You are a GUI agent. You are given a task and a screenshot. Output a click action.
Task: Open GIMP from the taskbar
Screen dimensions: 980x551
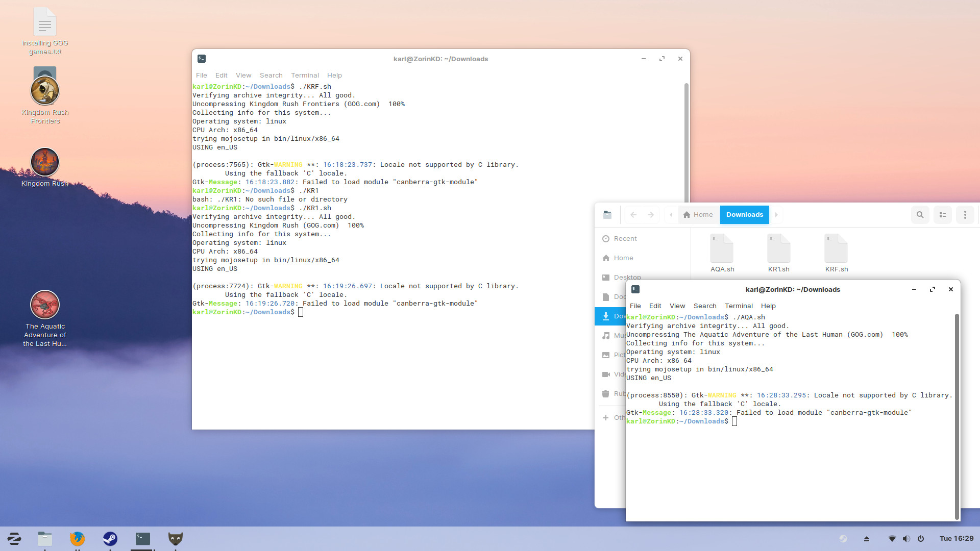pyautogui.click(x=176, y=538)
